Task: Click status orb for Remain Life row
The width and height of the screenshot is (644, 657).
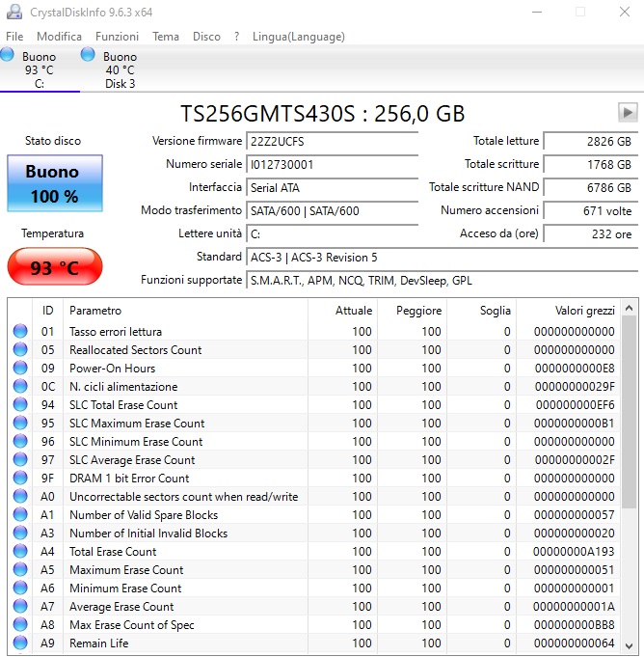Action: click(20, 643)
